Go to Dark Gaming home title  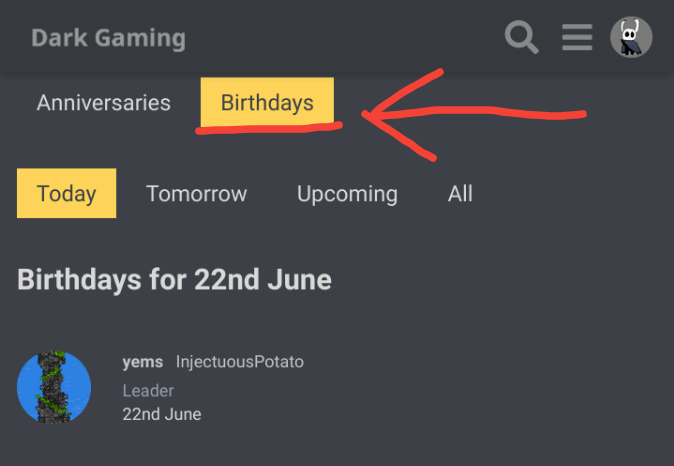[x=108, y=38]
